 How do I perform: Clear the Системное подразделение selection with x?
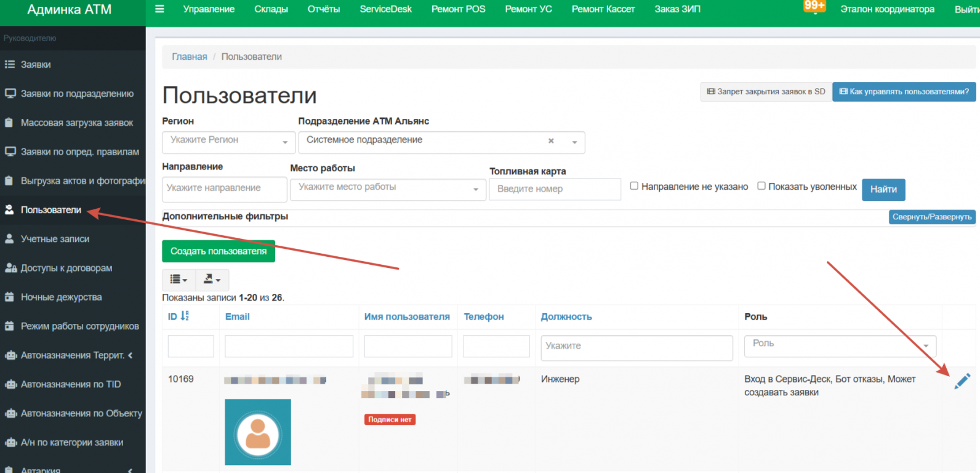[x=551, y=141]
